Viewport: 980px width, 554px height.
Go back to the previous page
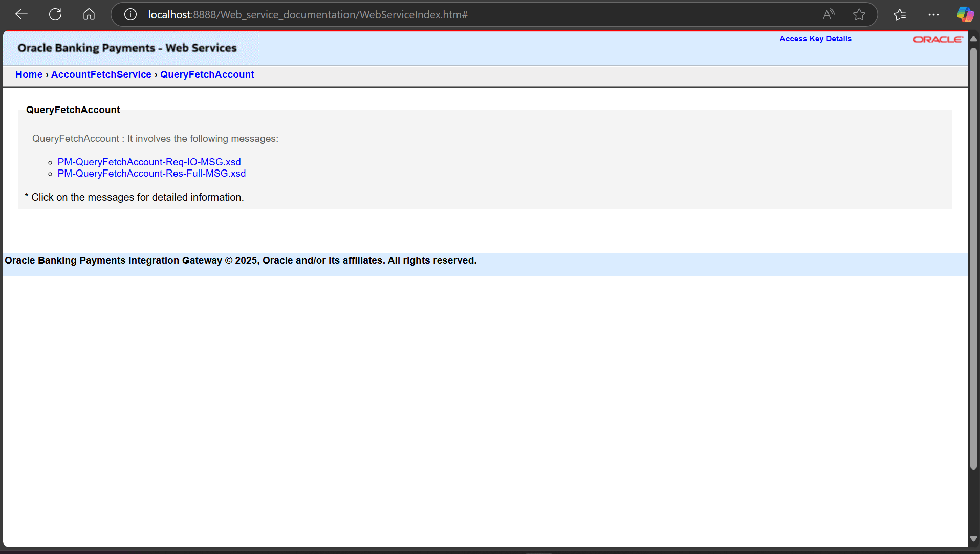pos(21,14)
